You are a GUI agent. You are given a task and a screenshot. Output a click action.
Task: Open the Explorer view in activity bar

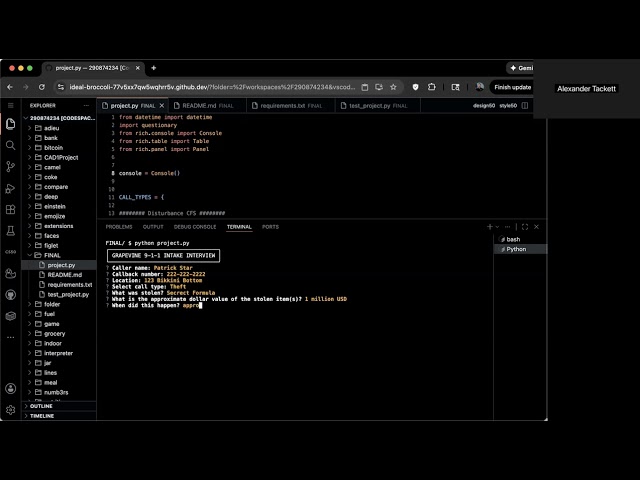(11, 124)
